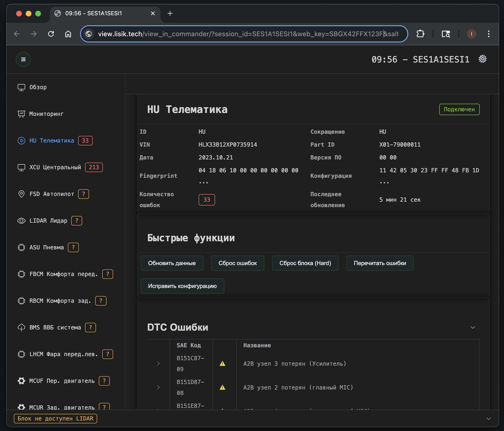Expand the B151D87-08 error row
This screenshot has width=504, height=431.
pos(158,388)
